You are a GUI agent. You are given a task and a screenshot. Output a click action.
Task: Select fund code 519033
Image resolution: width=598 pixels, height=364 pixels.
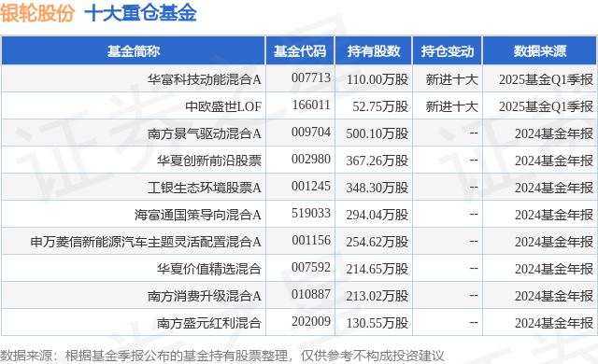point(311,213)
